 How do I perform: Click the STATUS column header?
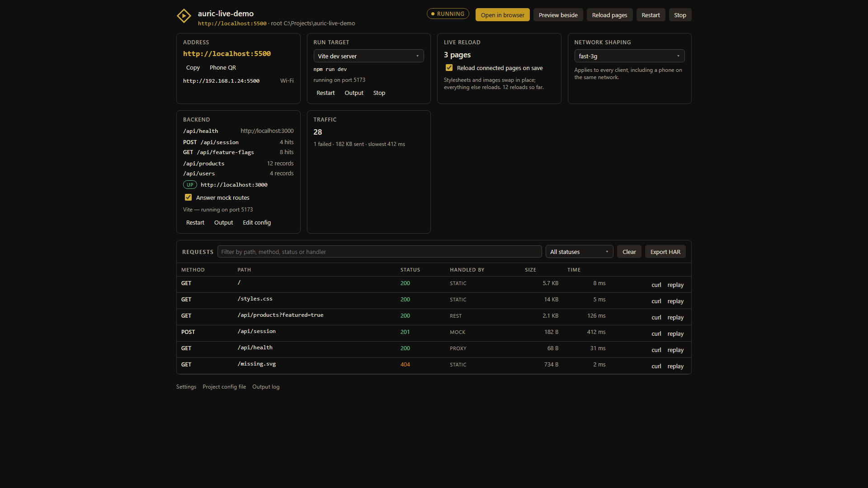[x=410, y=270]
